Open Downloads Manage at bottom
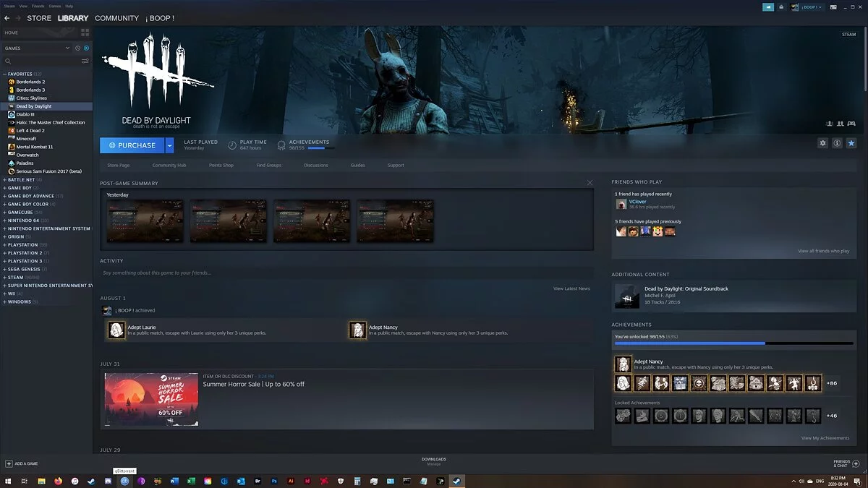The image size is (868, 488). 434,461
